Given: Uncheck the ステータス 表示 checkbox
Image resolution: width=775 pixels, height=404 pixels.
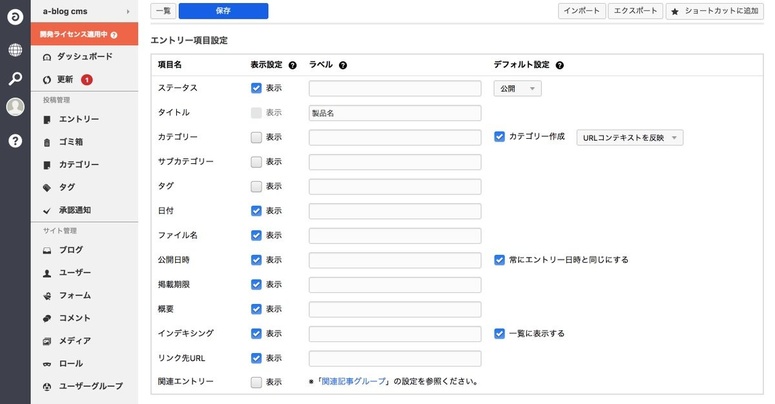Looking at the screenshot, I should tap(257, 88).
